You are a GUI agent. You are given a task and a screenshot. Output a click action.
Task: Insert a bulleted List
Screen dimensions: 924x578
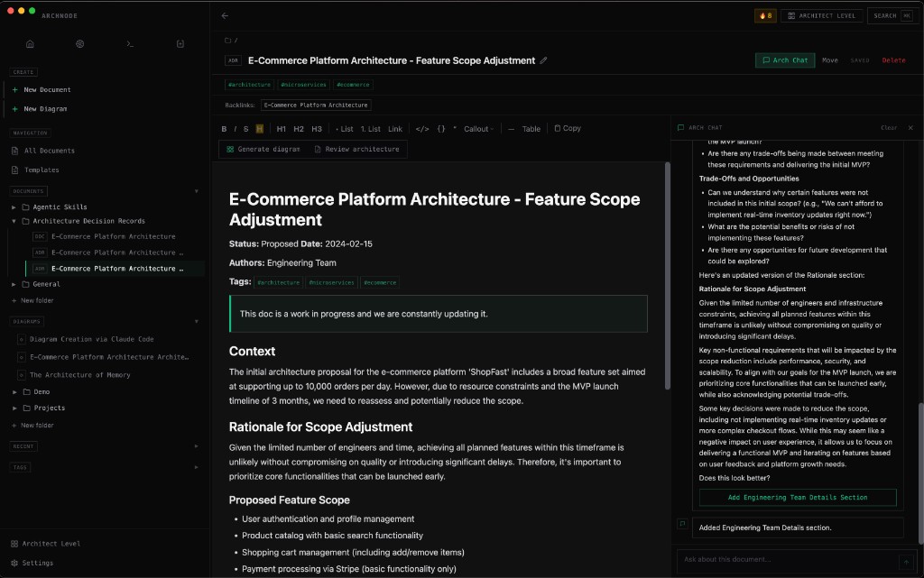345,128
